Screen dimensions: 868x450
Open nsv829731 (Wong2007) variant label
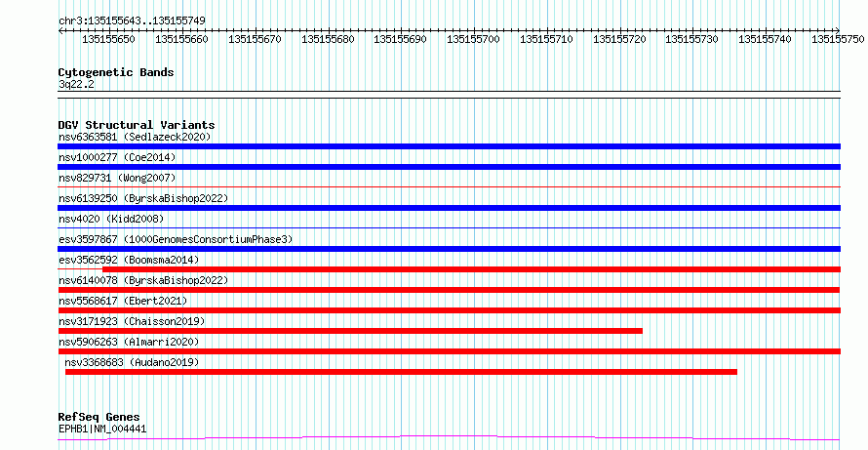pyautogui.click(x=117, y=178)
